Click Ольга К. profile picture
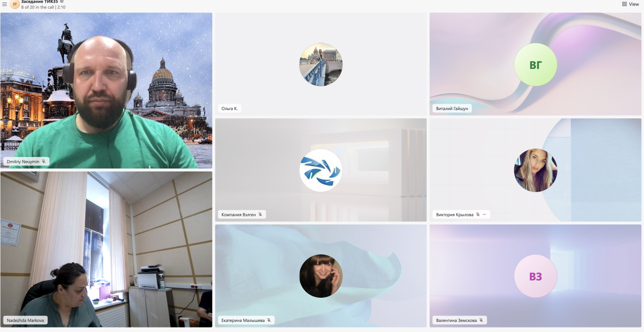Image resolution: width=644 pixels, height=332 pixels. click(321, 64)
